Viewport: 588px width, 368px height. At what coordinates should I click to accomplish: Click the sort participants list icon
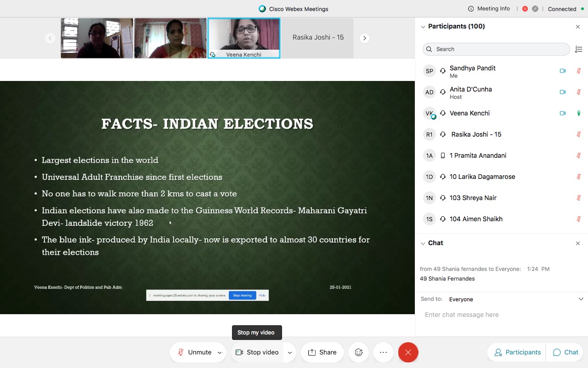(578, 49)
